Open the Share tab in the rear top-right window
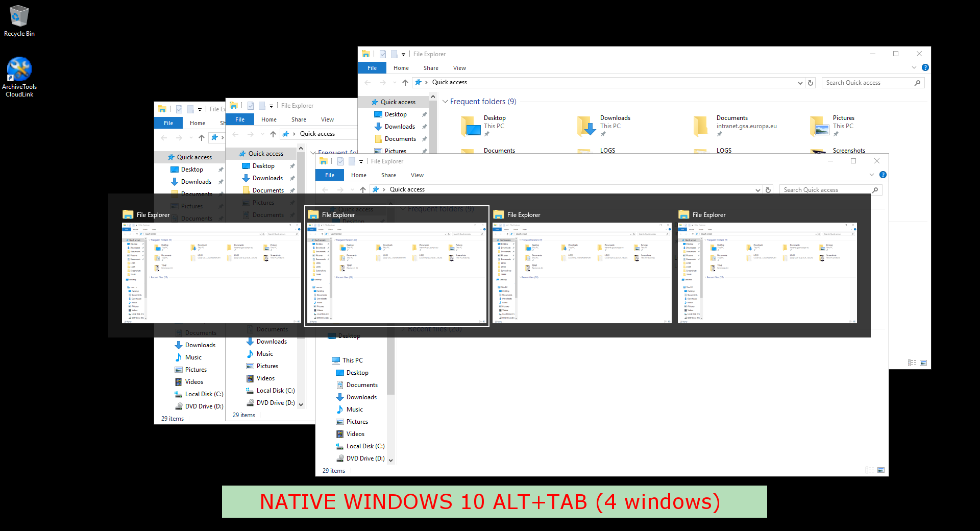 [x=430, y=68]
